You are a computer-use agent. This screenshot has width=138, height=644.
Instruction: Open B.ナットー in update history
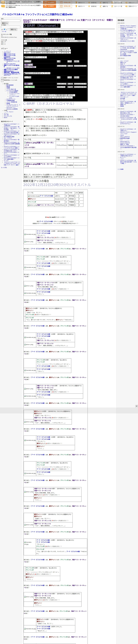pyautogui.click(x=123, y=157)
